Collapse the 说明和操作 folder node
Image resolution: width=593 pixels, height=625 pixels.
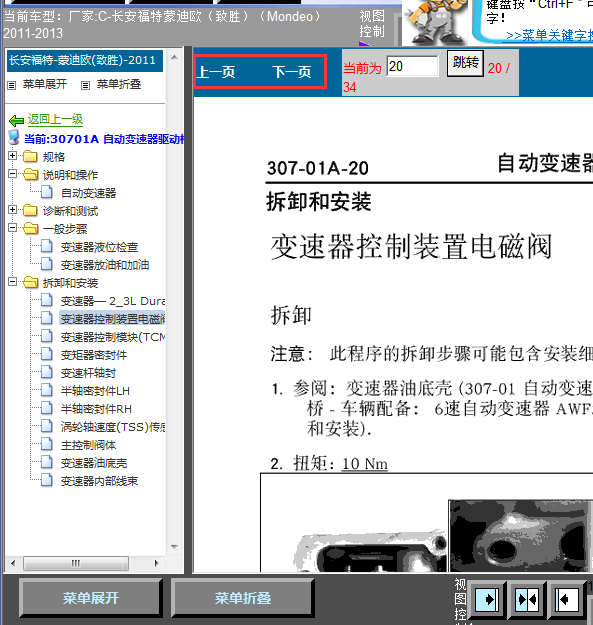[x=12, y=174]
